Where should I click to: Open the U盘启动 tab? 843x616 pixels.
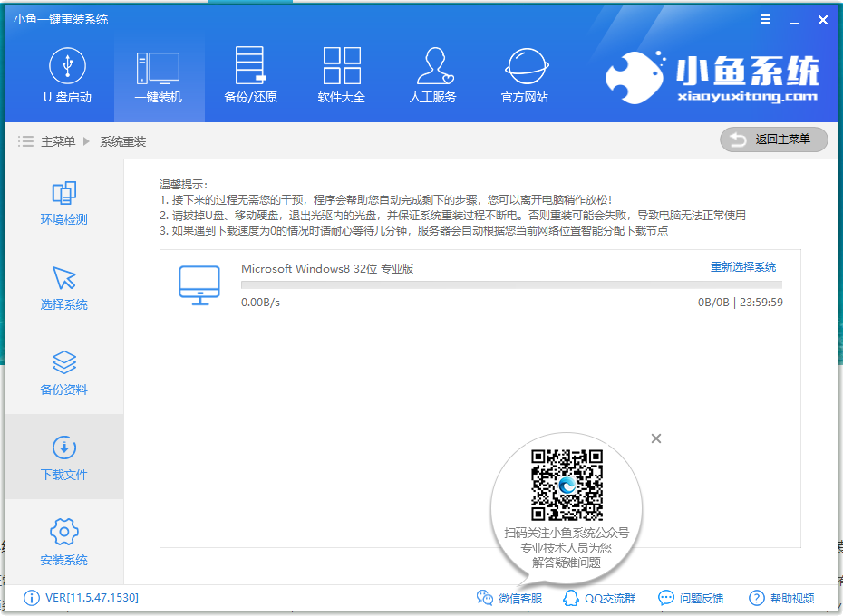67,76
